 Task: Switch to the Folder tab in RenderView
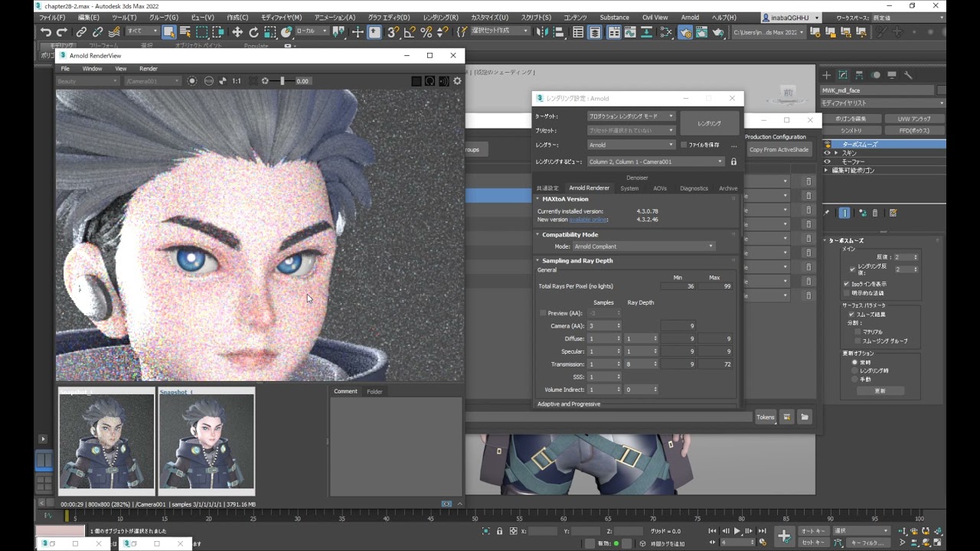point(374,392)
